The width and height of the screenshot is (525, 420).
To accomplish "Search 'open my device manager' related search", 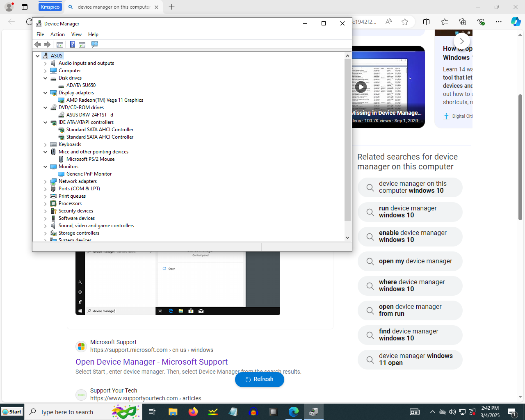I will click(410, 261).
